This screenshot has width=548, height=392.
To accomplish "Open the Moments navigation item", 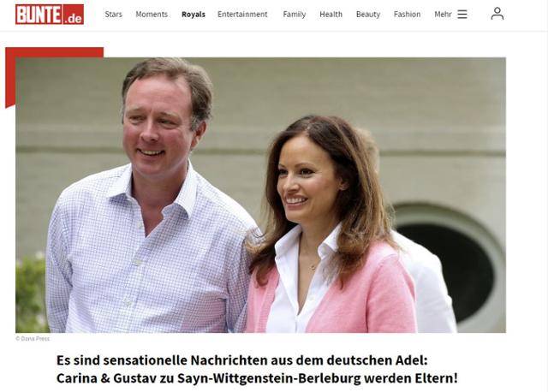I will (x=152, y=15).
